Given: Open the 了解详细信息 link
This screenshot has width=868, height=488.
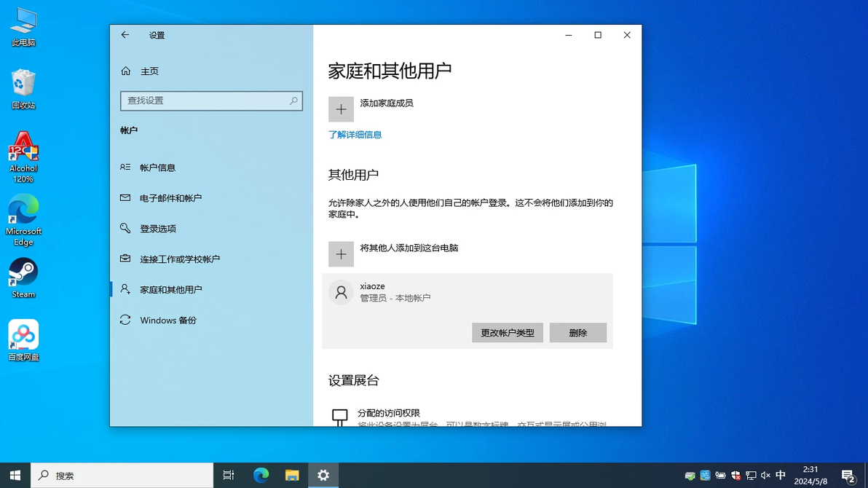Looking at the screenshot, I should tap(355, 135).
